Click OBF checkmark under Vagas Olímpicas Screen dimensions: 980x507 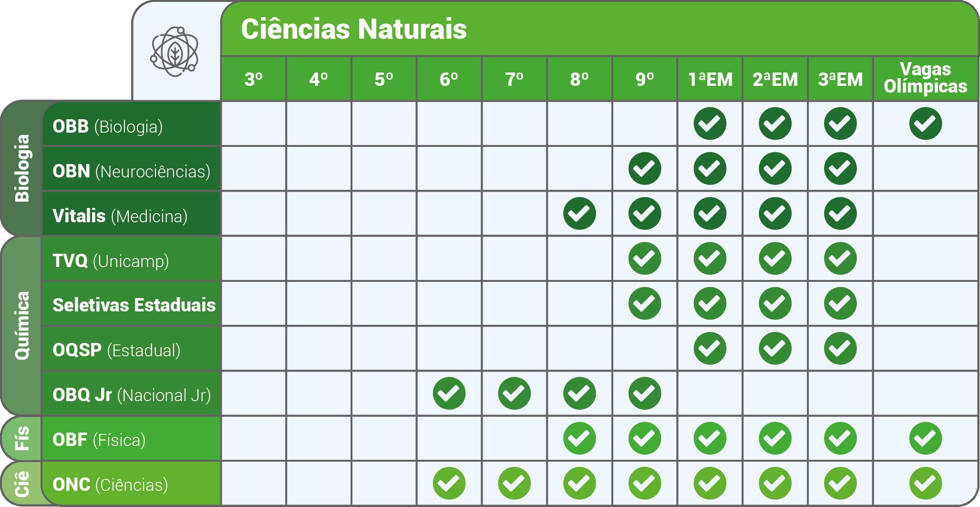pyautogui.click(x=926, y=438)
